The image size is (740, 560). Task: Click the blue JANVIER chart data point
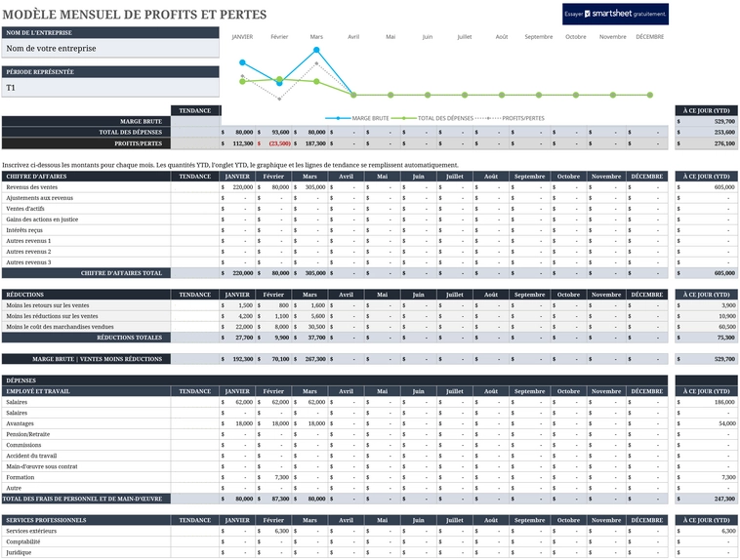click(242, 62)
